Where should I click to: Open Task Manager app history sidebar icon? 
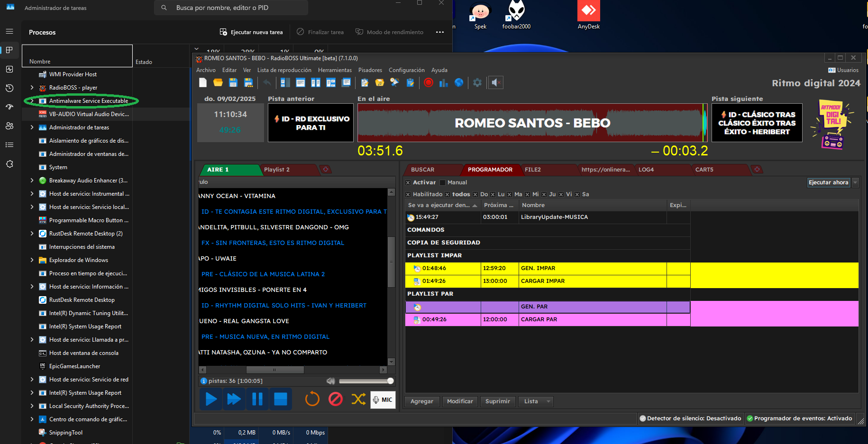coord(9,88)
